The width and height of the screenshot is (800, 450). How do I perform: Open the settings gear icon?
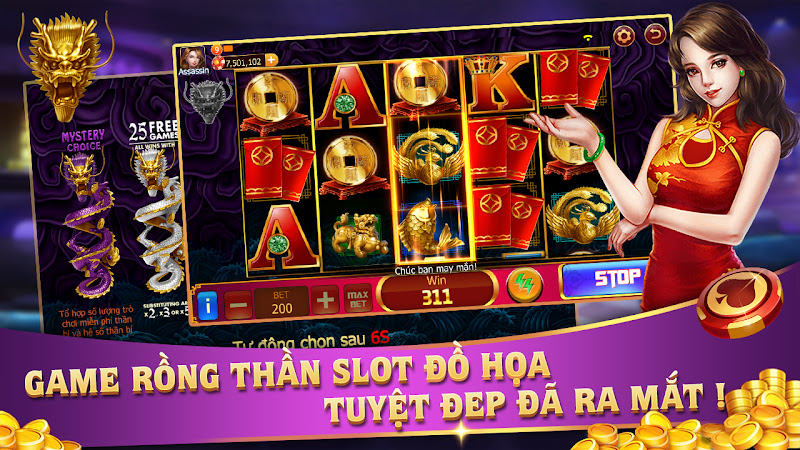coord(623,36)
